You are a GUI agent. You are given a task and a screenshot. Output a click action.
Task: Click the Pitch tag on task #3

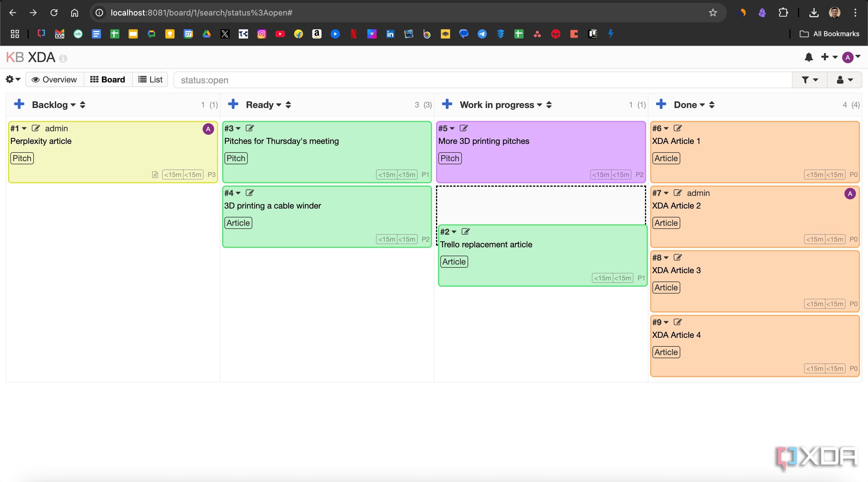[x=236, y=159]
